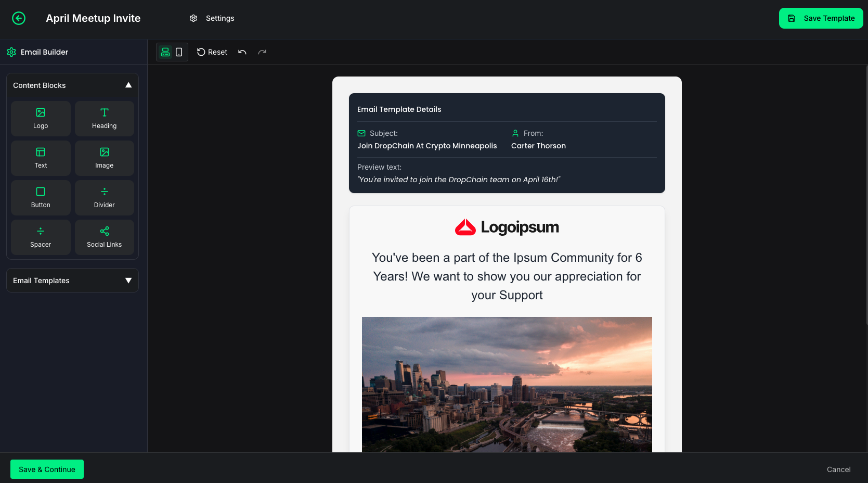Add a Spacer content block
This screenshot has height=483, width=868.
point(41,237)
